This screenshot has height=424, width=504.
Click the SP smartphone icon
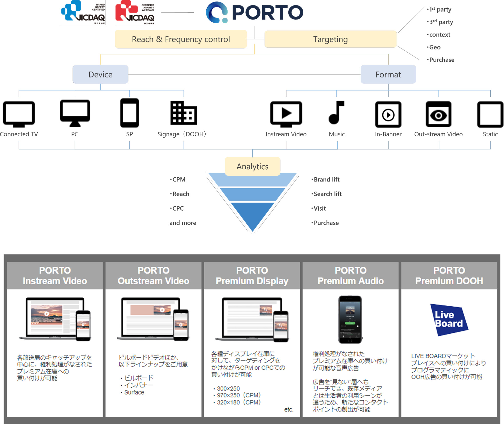point(129,113)
